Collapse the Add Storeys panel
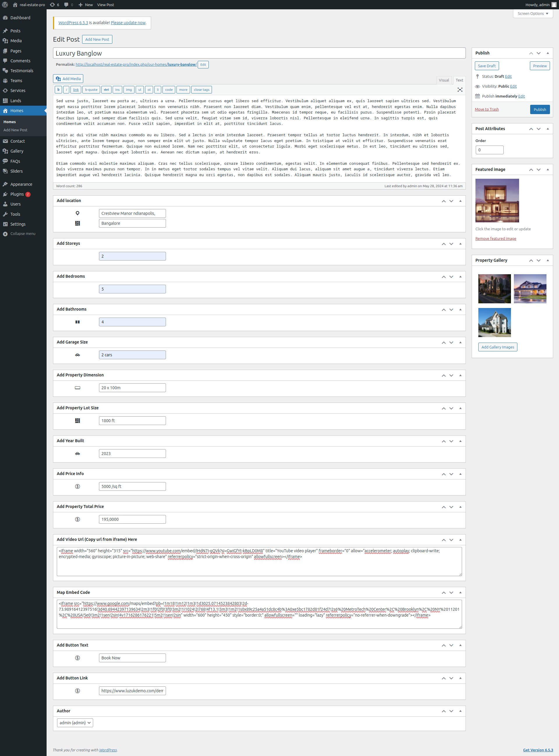 coord(460,244)
